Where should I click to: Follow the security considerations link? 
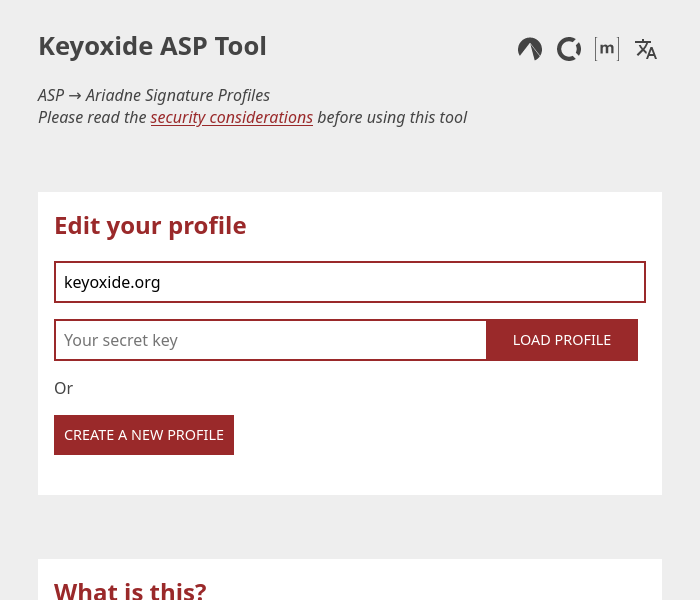pos(232,117)
